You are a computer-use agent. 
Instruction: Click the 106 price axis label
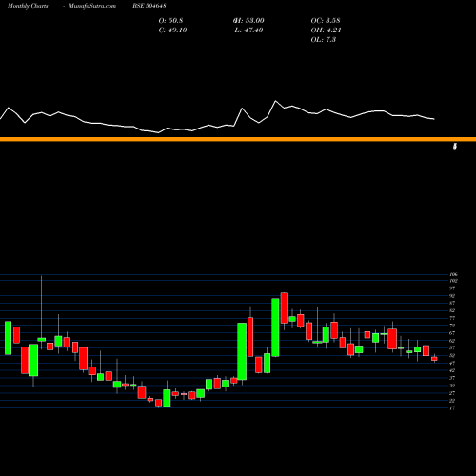point(454,274)
